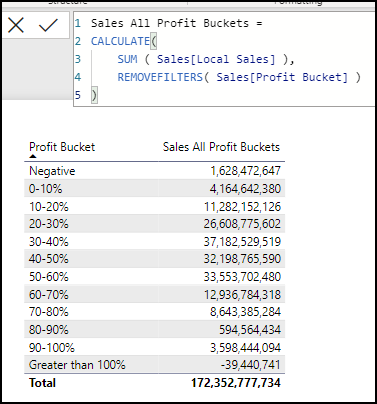Viewport: 377px width, 404px height.
Task: Click Sales[Local Sales] in the formula
Action: point(216,59)
